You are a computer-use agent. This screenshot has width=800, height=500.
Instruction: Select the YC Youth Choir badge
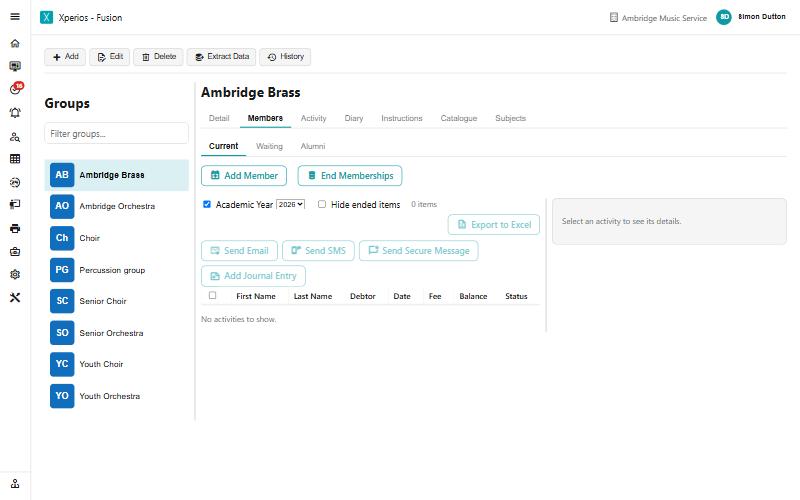(x=62, y=364)
